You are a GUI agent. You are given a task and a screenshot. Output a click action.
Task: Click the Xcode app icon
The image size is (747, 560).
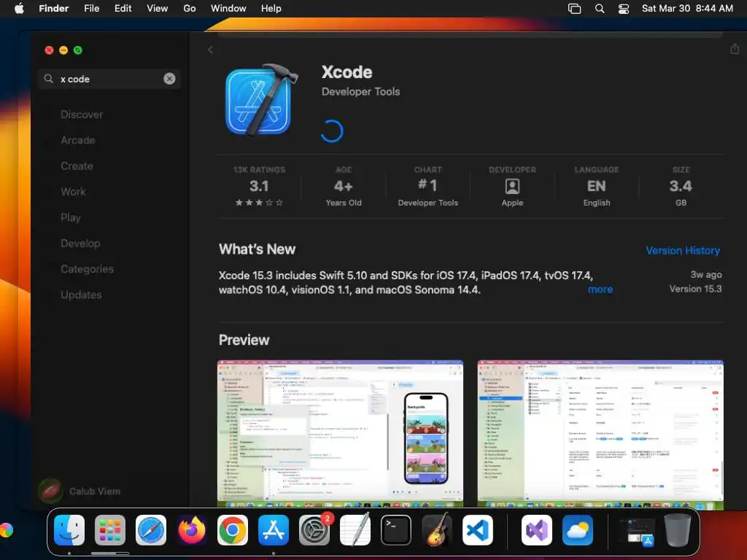coord(261,100)
